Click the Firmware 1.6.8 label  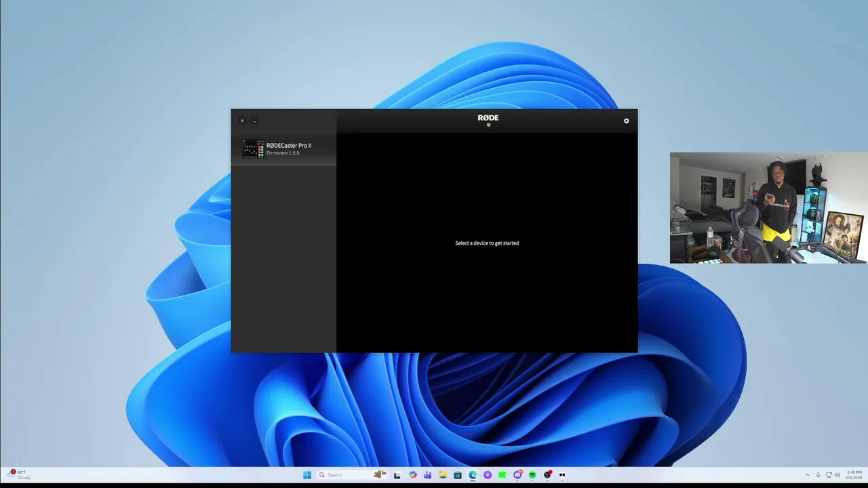[283, 153]
